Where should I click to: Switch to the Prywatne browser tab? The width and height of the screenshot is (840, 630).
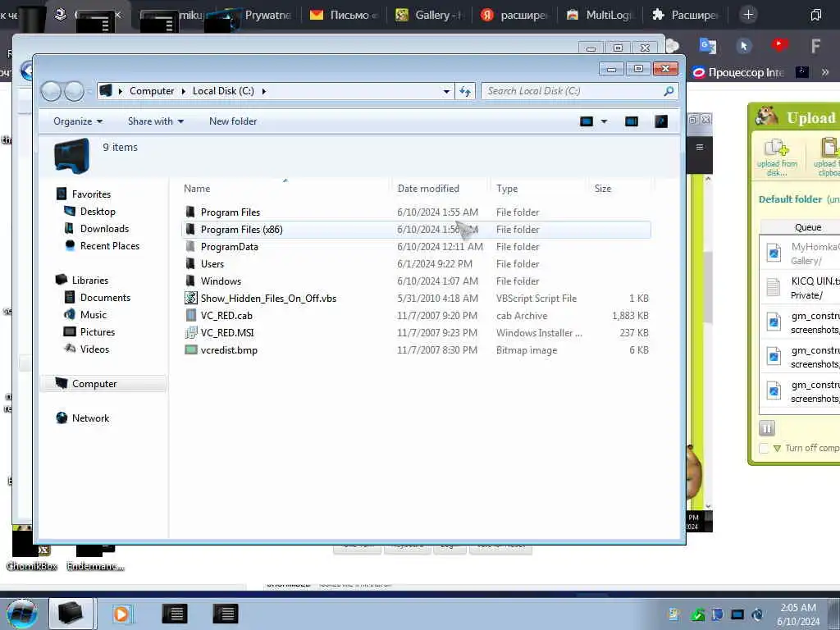pos(258,15)
